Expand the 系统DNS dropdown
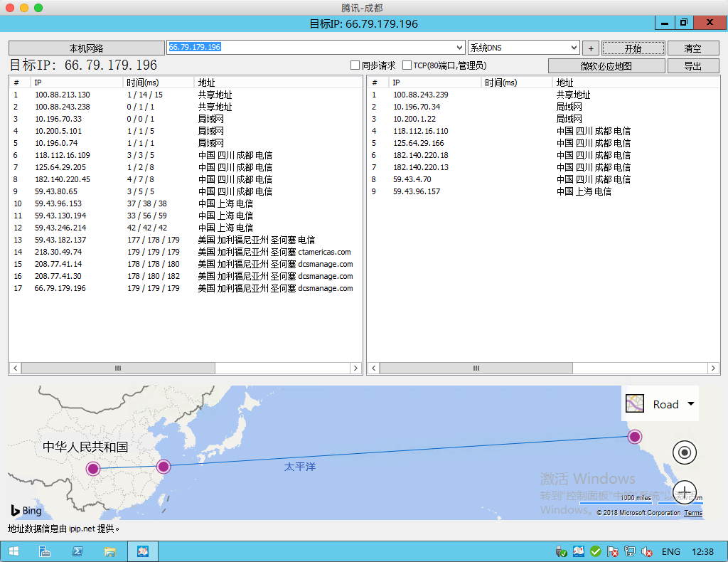The image size is (728, 562). point(574,48)
